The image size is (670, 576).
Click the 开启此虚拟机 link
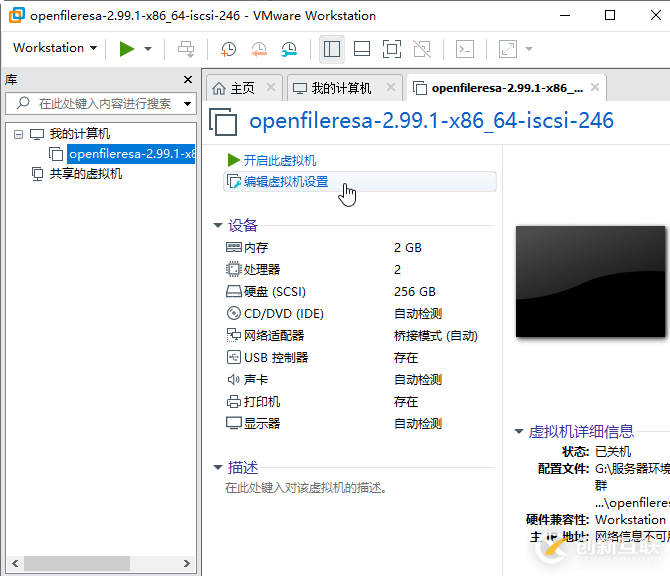[x=279, y=160]
